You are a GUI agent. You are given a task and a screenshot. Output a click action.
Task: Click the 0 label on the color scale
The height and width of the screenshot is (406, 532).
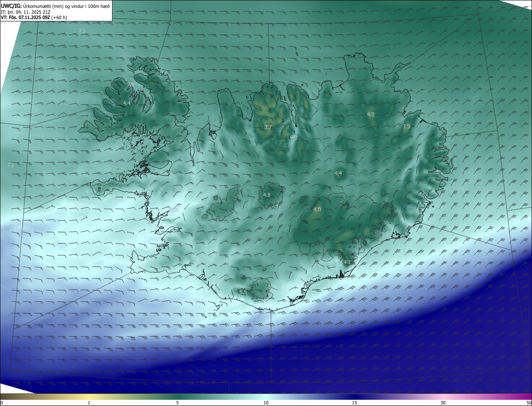pyautogui.click(x=1, y=403)
